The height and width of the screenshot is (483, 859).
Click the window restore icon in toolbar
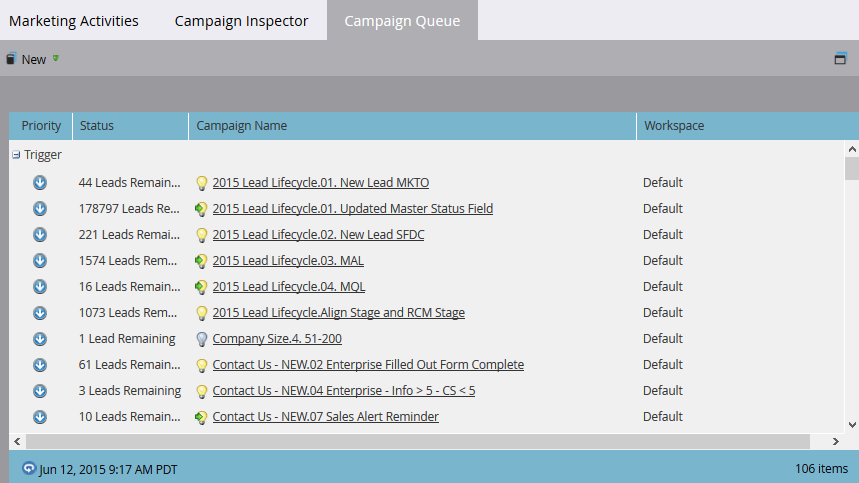coord(840,59)
